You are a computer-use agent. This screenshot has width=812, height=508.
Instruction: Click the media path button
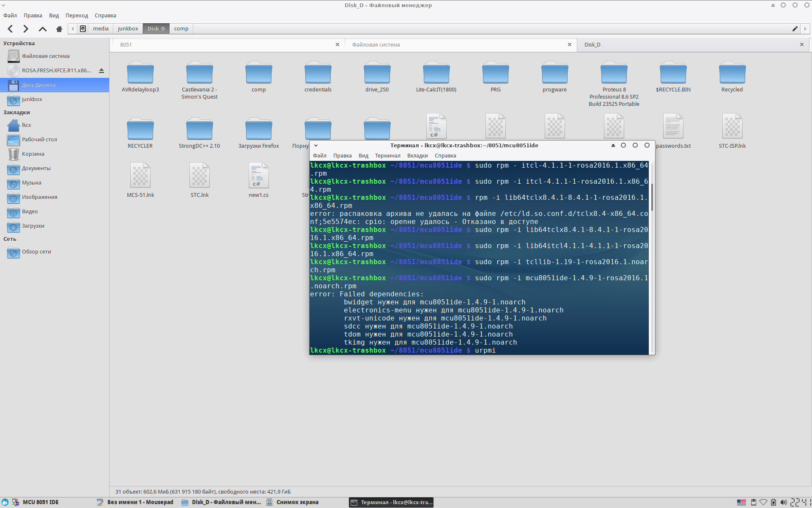tap(101, 29)
